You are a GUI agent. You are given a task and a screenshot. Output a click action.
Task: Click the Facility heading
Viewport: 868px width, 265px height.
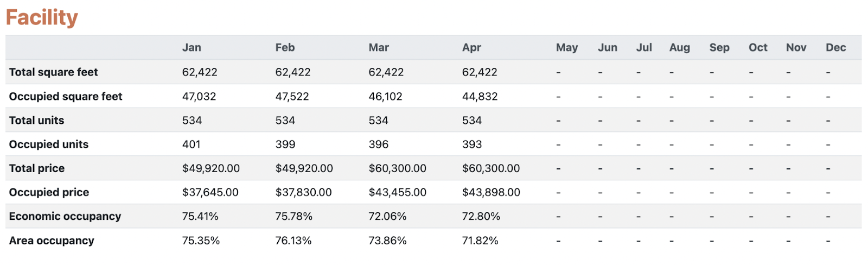click(x=42, y=17)
